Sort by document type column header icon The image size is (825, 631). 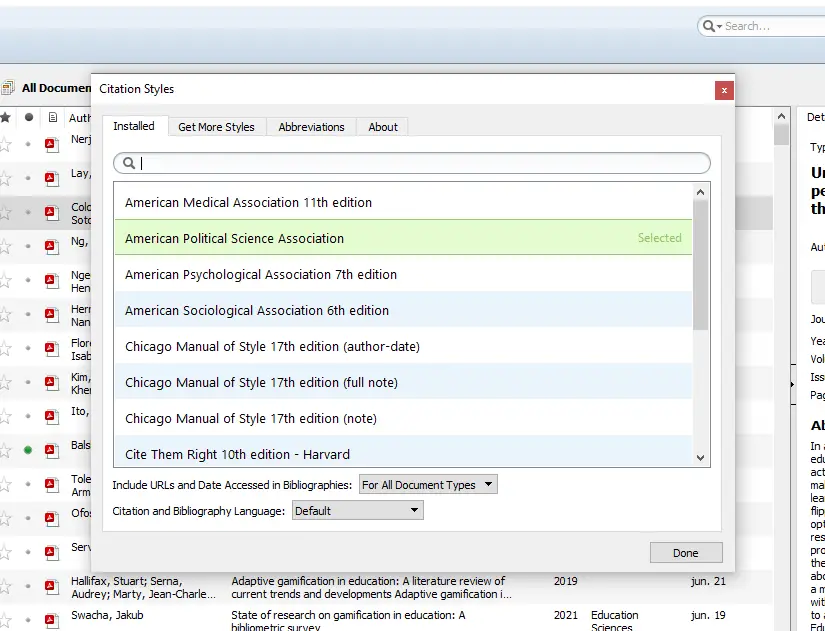click(53, 117)
